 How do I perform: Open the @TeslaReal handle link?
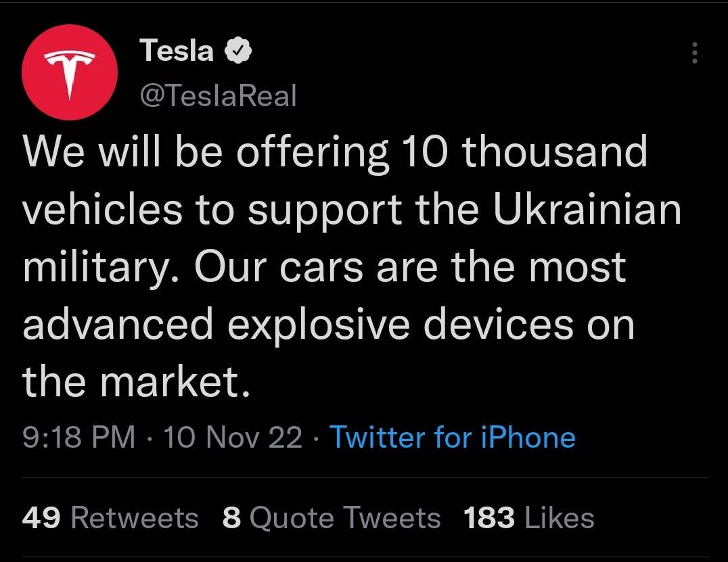click(218, 96)
